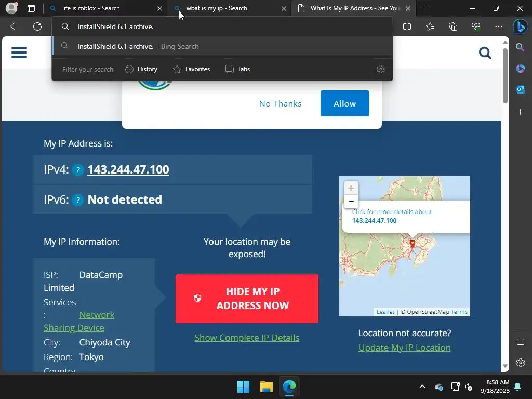The image size is (532, 399).
Task: Filter search by Tabs
Action: point(237,69)
